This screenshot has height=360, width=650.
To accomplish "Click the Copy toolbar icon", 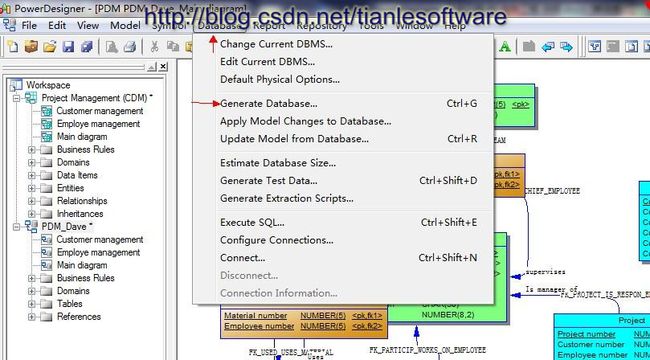I will click(173, 46).
